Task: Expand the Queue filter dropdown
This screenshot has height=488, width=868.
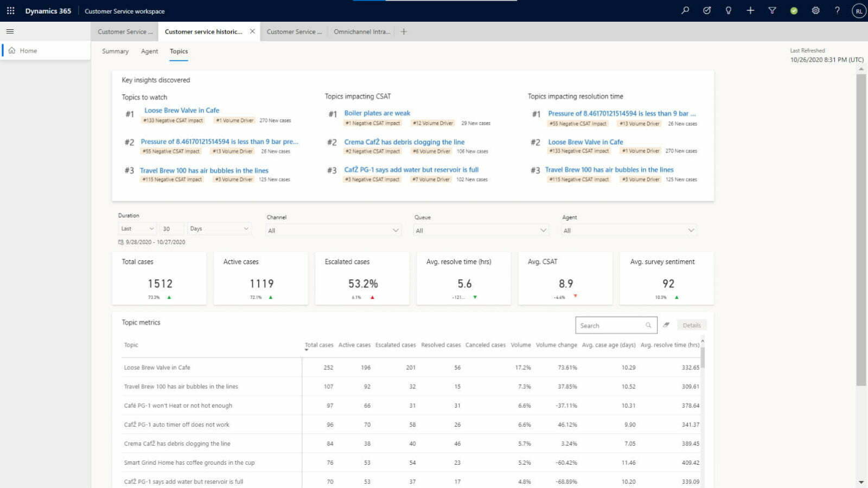Action: point(481,230)
